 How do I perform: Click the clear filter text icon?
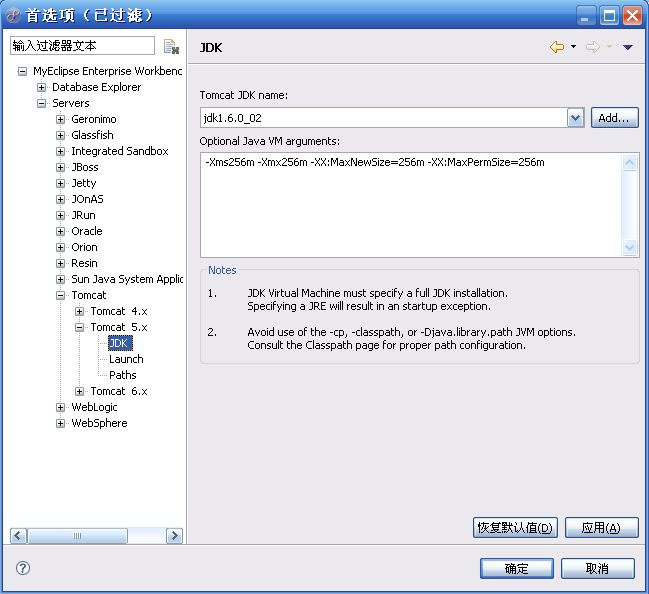point(171,46)
